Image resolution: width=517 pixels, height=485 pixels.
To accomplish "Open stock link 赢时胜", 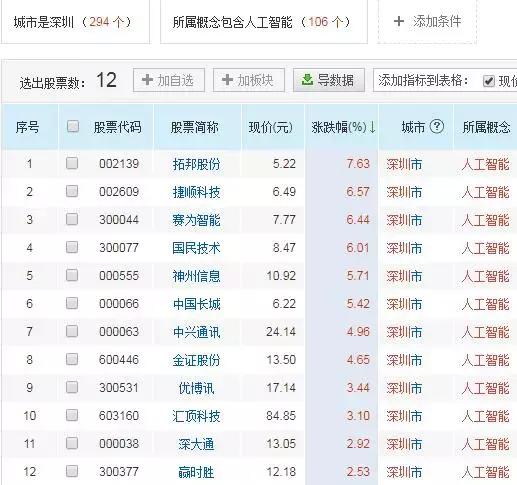I will pos(196,472).
